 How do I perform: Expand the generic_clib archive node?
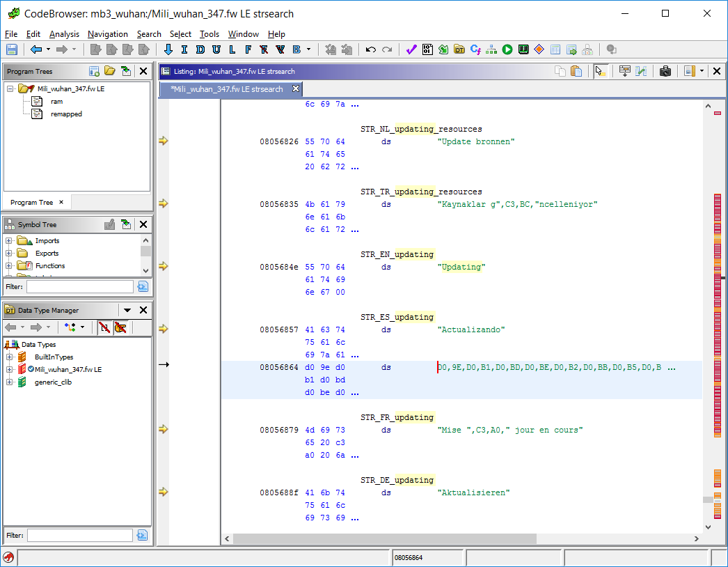point(9,382)
